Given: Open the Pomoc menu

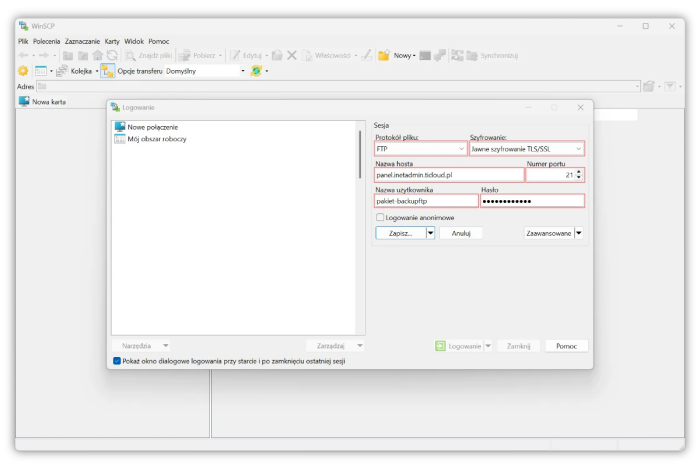Looking at the screenshot, I should [159, 41].
